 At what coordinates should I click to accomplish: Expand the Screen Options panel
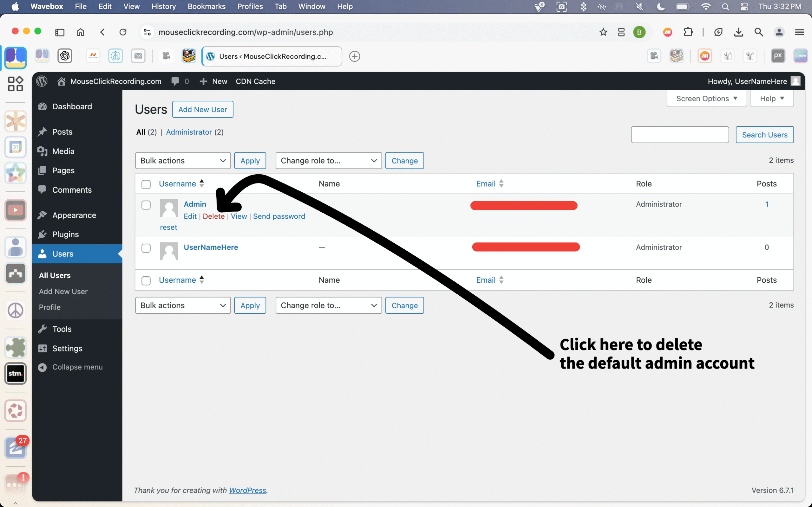(706, 99)
